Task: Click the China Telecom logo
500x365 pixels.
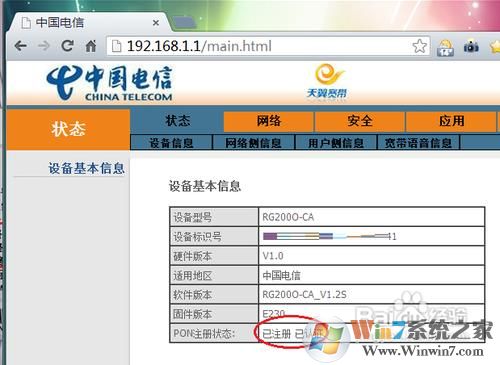Action: [x=109, y=83]
